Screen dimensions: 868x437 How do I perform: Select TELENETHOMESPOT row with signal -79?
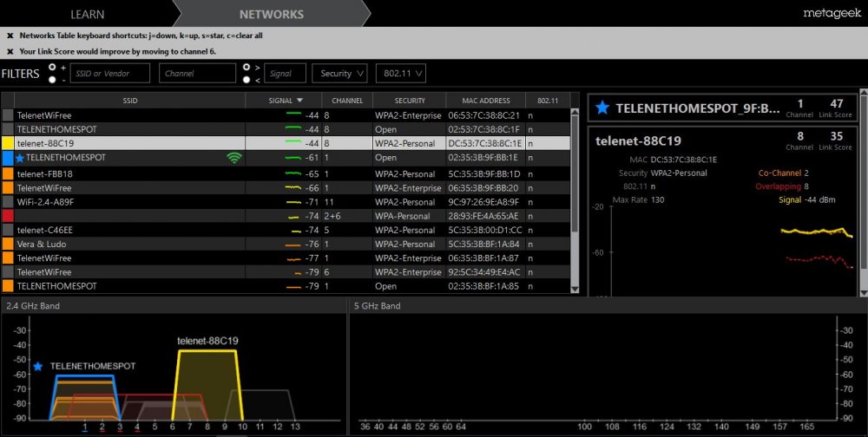click(x=285, y=286)
